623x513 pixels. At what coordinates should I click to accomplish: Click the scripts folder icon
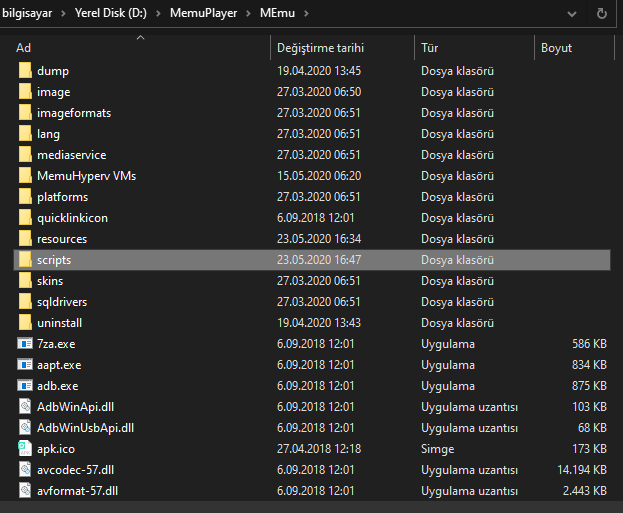click(x=26, y=260)
